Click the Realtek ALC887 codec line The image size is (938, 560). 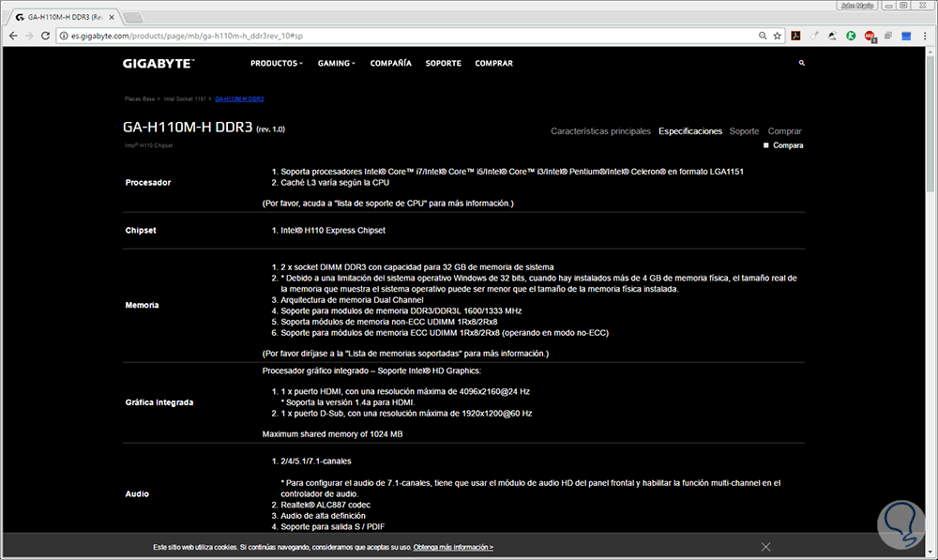point(325,505)
